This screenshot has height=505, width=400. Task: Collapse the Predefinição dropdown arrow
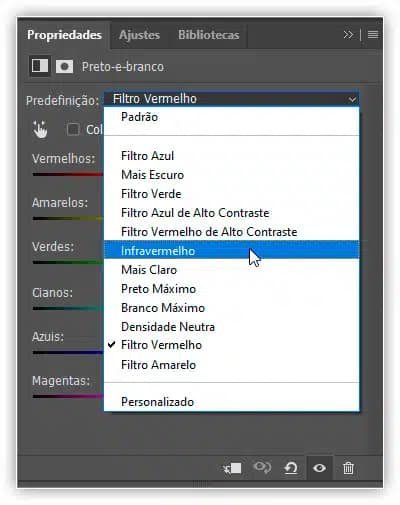(352, 99)
